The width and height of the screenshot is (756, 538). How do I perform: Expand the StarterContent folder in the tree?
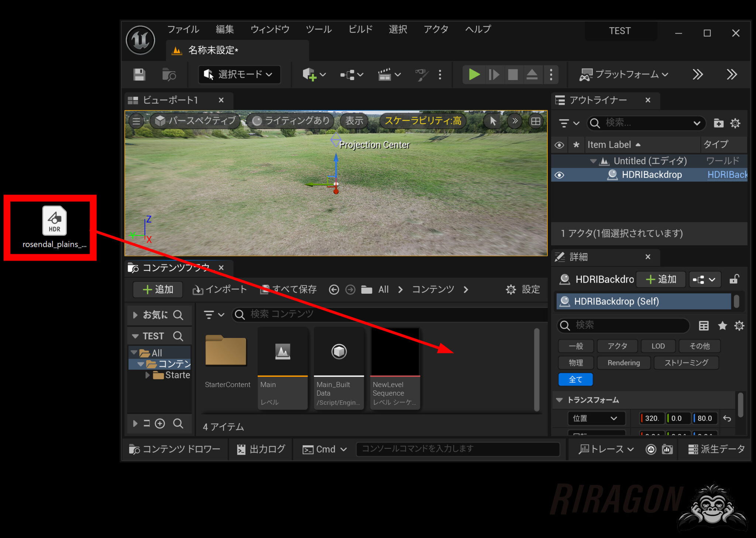pos(149,375)
